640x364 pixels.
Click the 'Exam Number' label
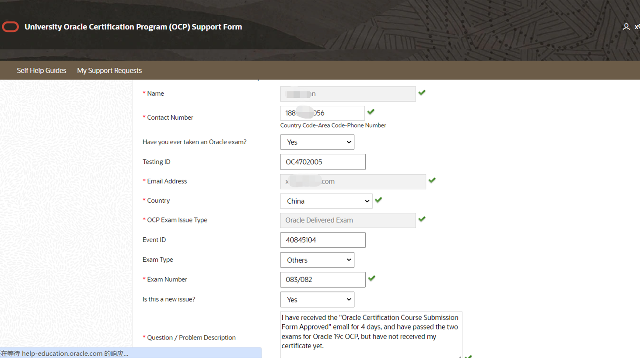tap(167, 279)
